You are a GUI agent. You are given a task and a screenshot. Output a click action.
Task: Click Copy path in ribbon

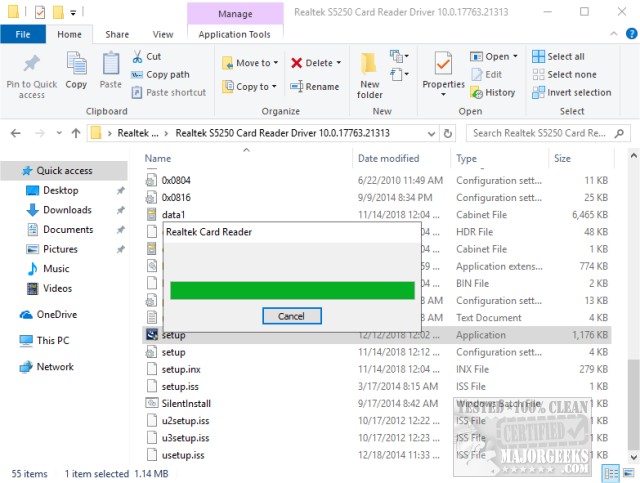pyautogui.click(x=161, y=75)
